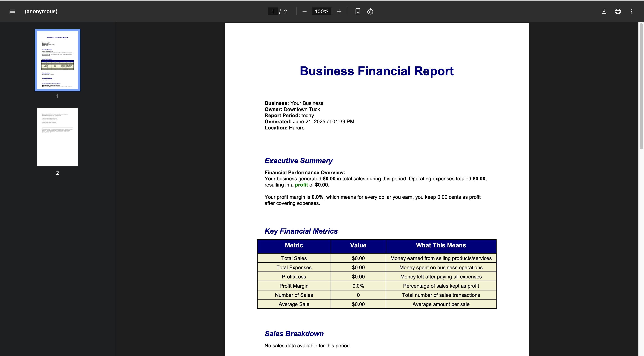Image resolution: width=644 pixels, height=356 pixels.
Task: Download the PDF file
Action: (604, 11)
